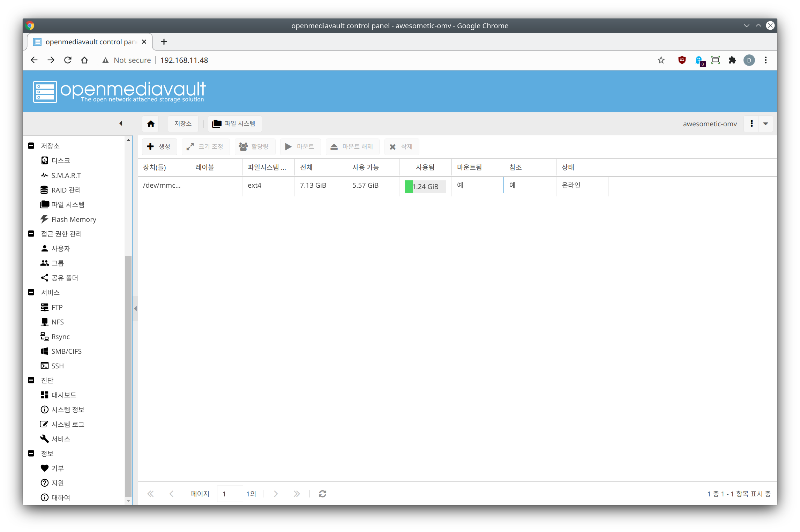Image resolution: width=800 pixels, height=532 pixels.
Task: Collapse the 저장소 tree section
Action: click(31, 146)
